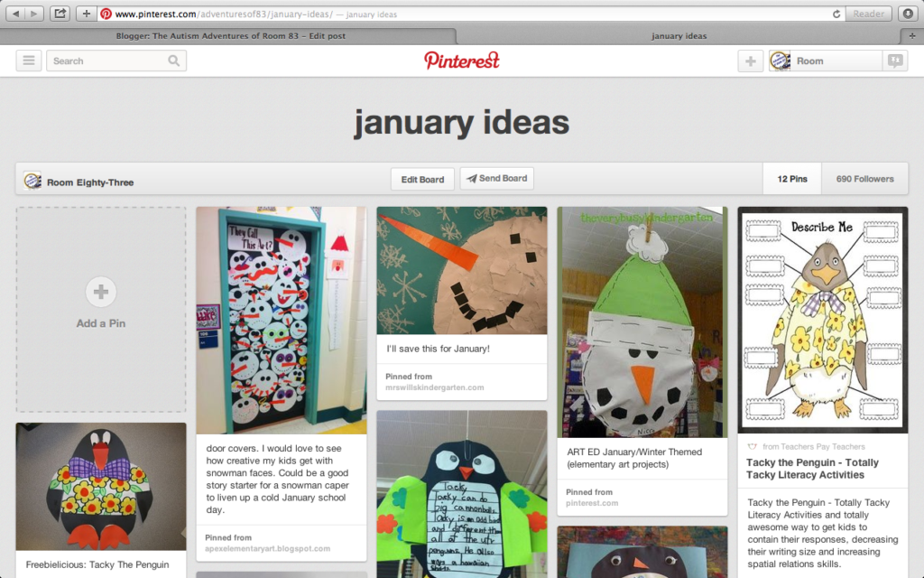This screenshot has width=924, height=578.
Task: Click the mrswillskindergarten.com source link
Action: point(434,387)
